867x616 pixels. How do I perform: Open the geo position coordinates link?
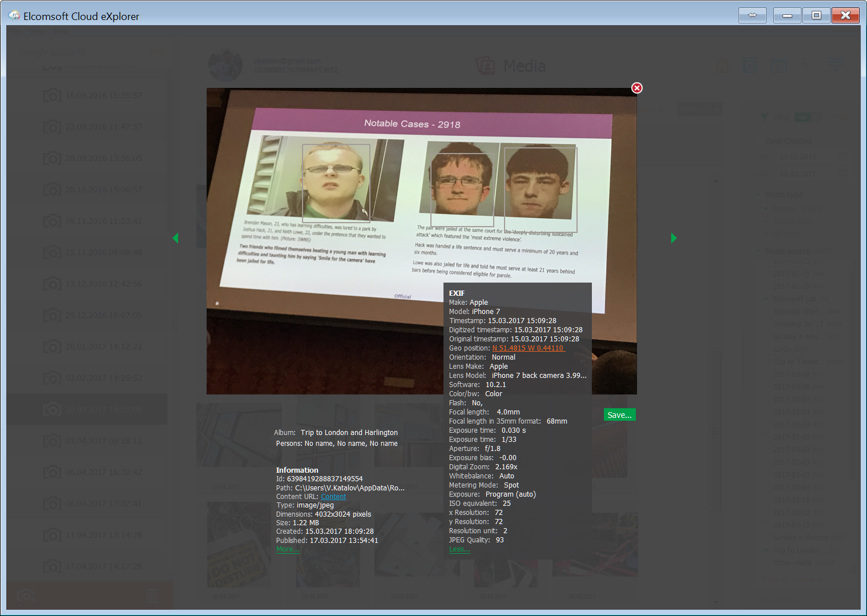click(528, 348)
